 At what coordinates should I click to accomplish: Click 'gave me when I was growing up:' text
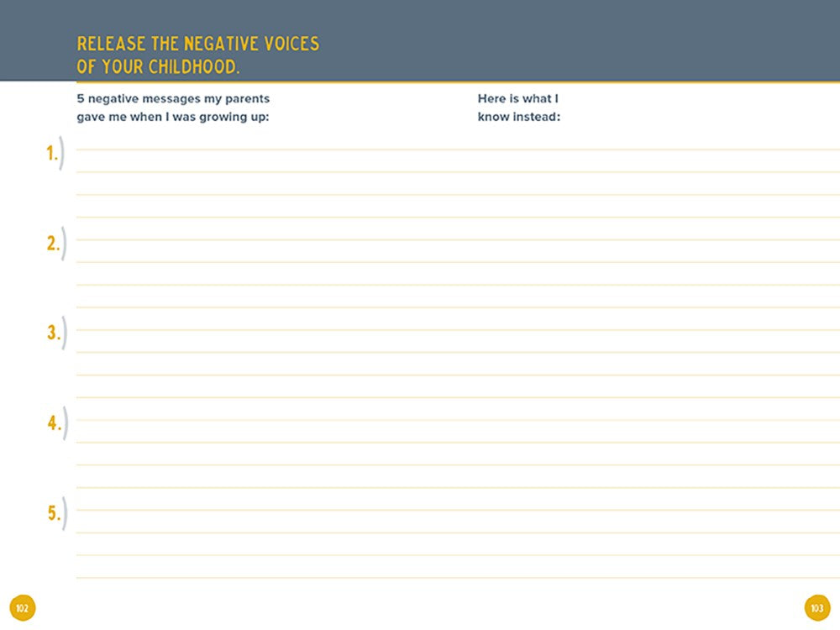[172, 117]
